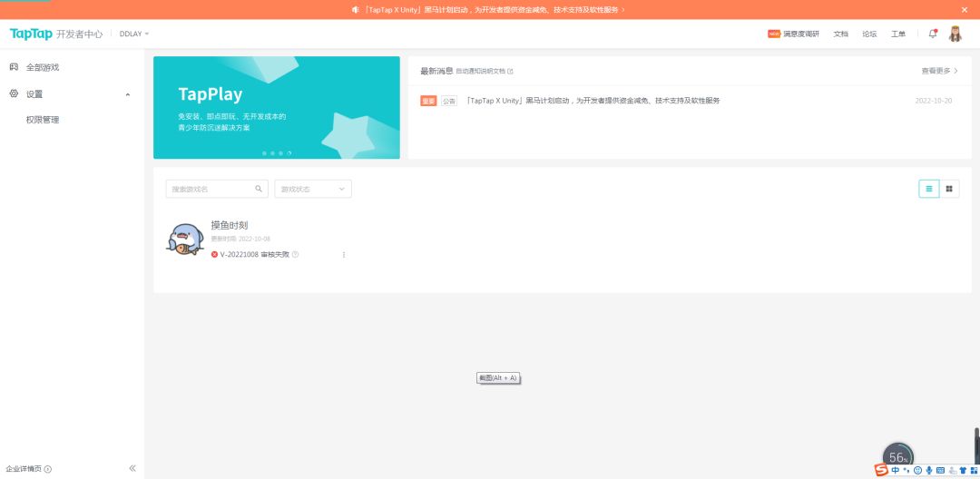Click the Sogou input S logo
The image size is (980, 479).
(x=881, y=470)
